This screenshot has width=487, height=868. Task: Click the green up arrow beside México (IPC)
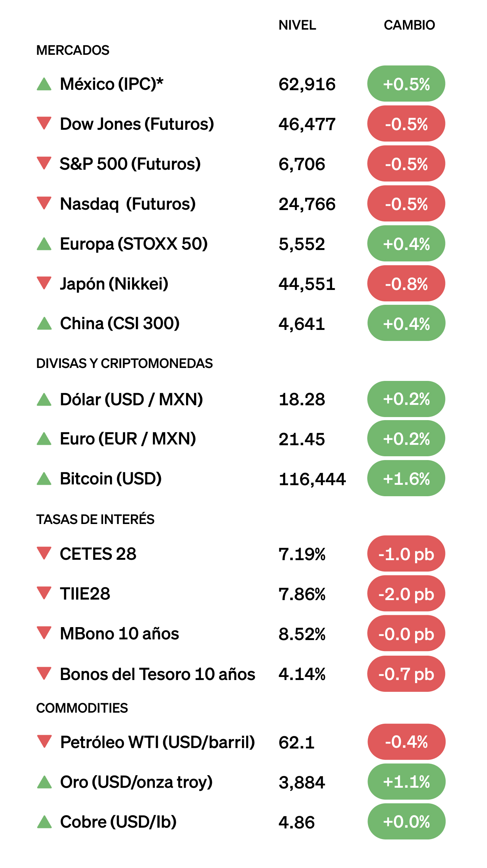pyautogui.click(x=44, y=84)
